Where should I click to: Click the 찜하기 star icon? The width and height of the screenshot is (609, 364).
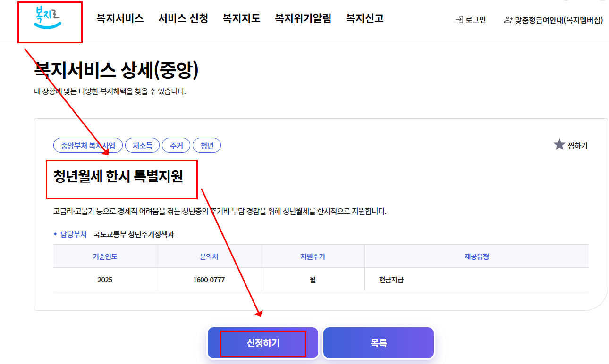(559, 145)
